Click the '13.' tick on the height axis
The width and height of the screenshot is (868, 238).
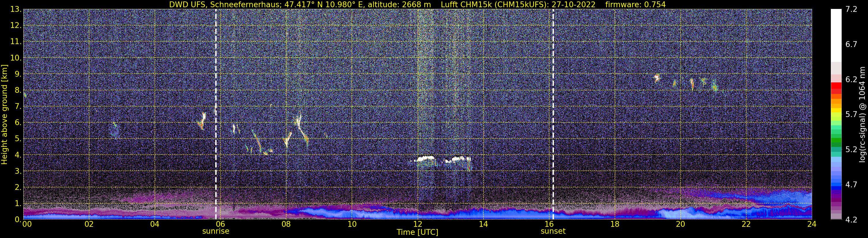(16, 9)
